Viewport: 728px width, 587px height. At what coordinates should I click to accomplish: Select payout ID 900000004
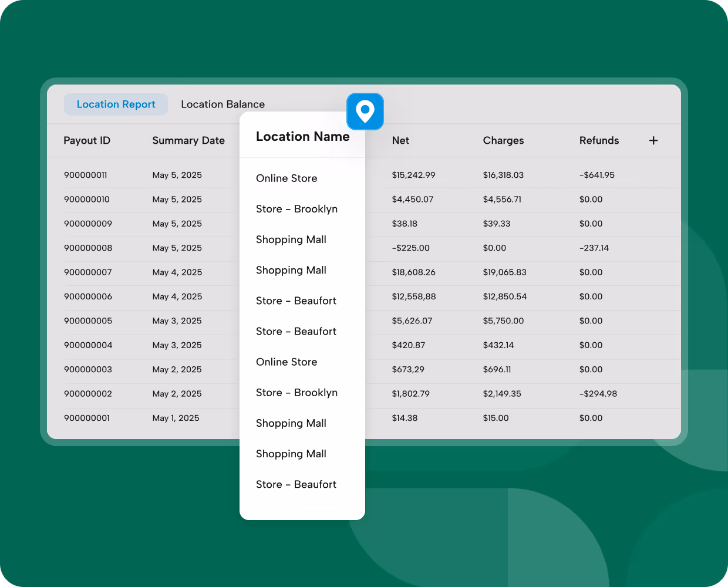(88, 345)
